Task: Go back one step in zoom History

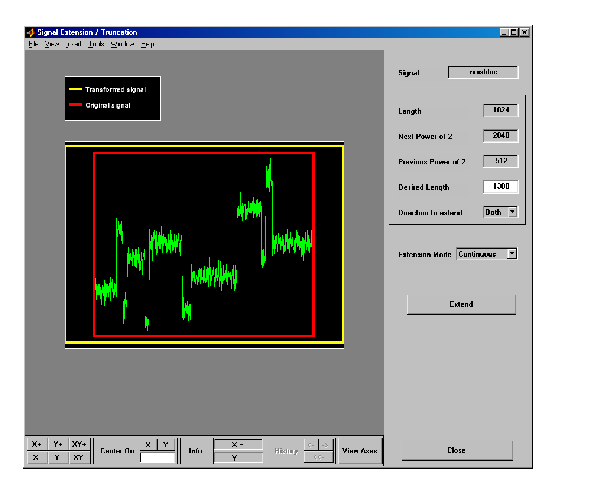Action: click(311, 445)
